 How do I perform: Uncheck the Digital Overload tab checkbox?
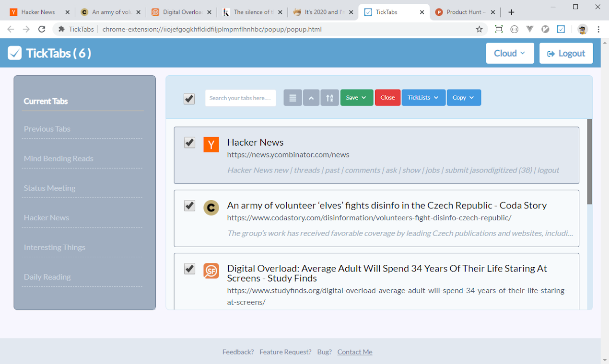(x=189, y=269)
